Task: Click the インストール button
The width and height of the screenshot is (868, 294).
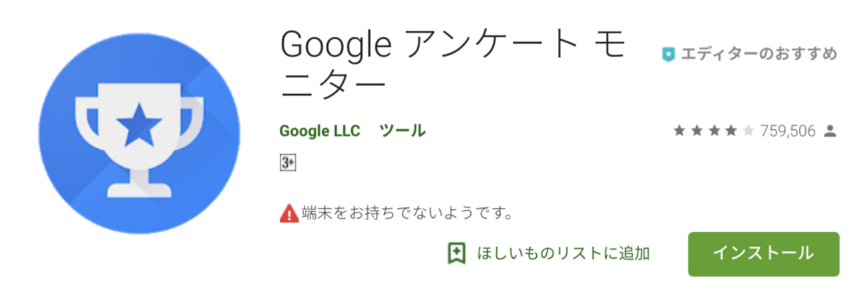Action: tap(763, 253)
